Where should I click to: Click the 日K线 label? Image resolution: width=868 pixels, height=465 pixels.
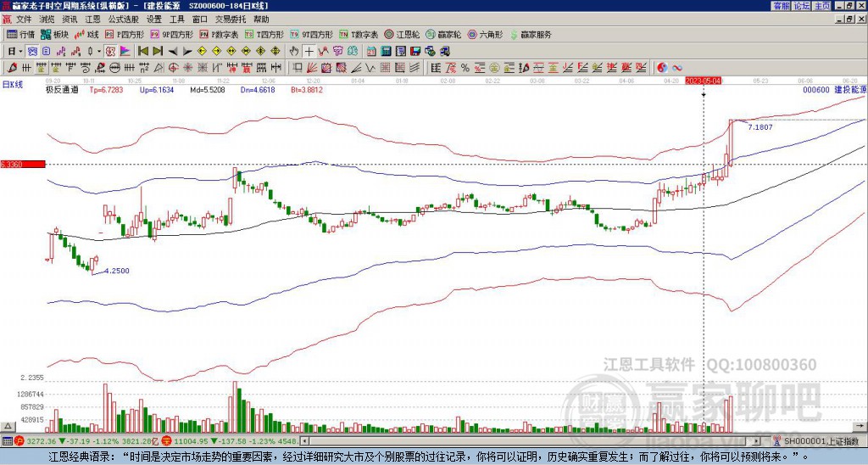pyautogui.click(x=13, y=85)
